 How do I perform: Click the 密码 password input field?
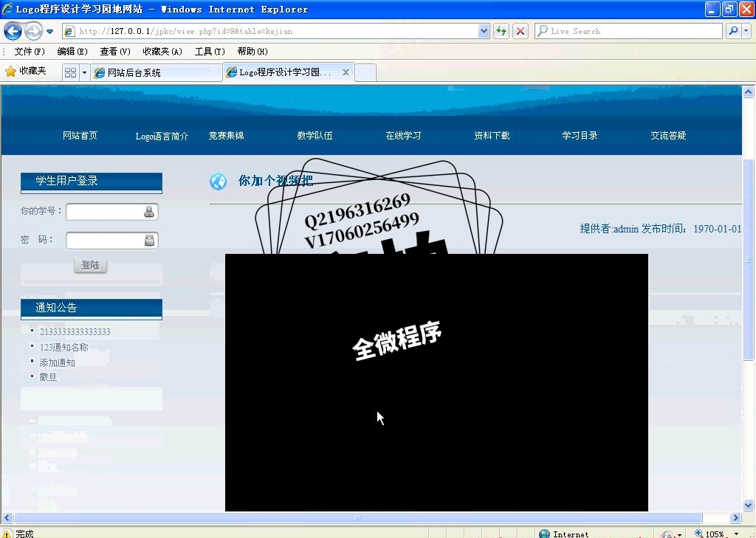[112, 241]
